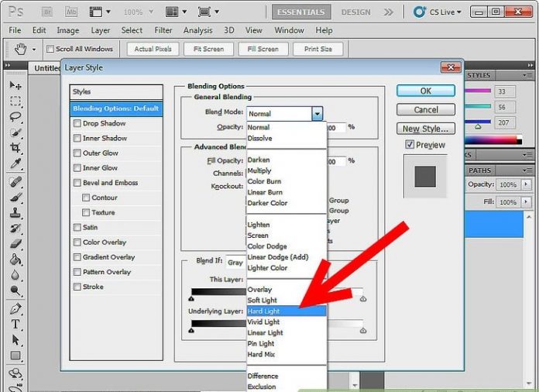Click This Layer black slider handle
539x392 pixels.
click(x=191, y=297)
